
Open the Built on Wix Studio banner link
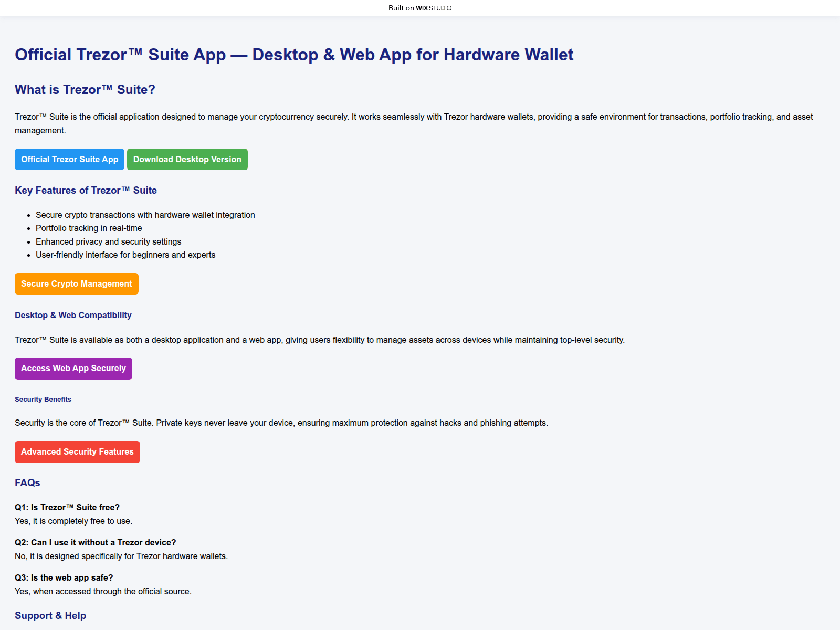pyautogui.click(x=420, y=8)
